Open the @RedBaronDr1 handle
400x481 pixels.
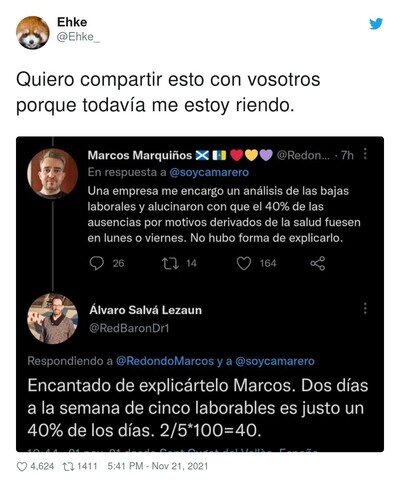coord(129,328)
